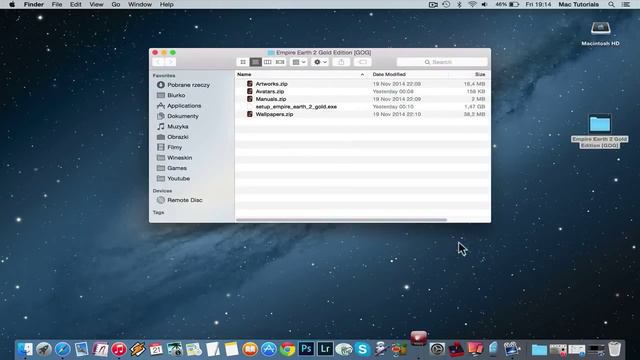Switch Finder to list view
Screen dimensions: 640x360
256,62
